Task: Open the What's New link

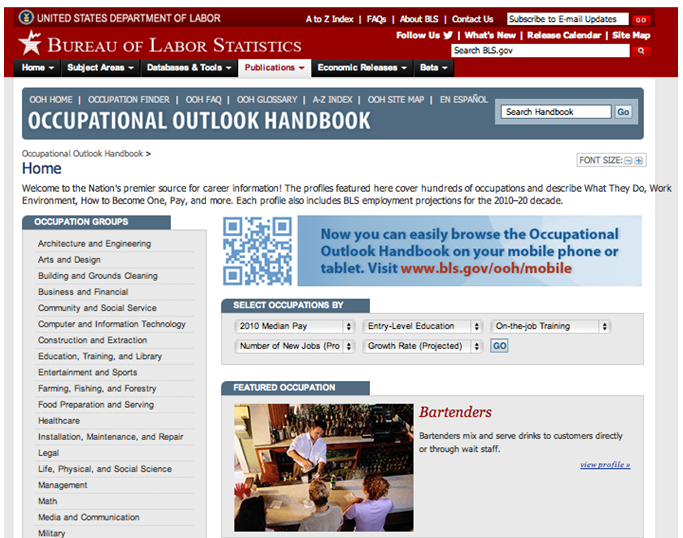Action: (x=490, y=35)
